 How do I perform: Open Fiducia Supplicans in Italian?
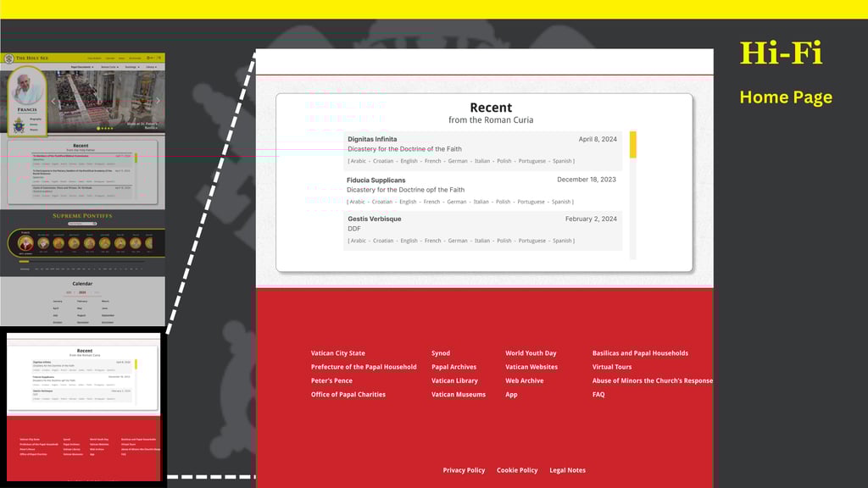tap(481, 202)
